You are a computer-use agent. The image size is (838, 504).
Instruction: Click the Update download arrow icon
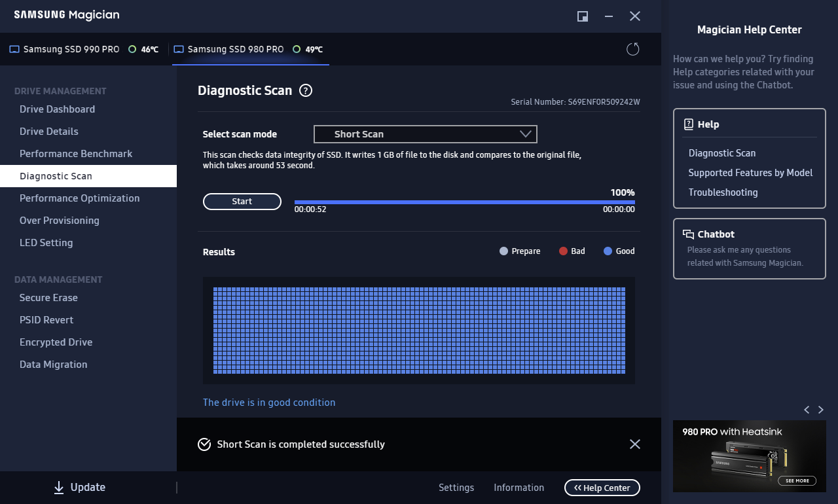click(59, 487)
